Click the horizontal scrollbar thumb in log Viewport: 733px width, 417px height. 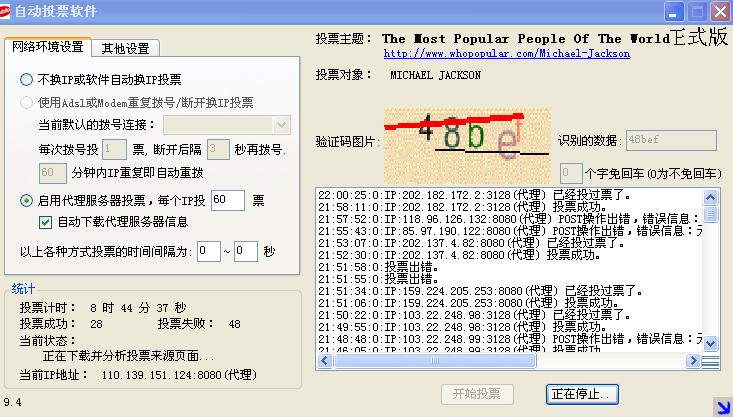click(x=435, y=360)
